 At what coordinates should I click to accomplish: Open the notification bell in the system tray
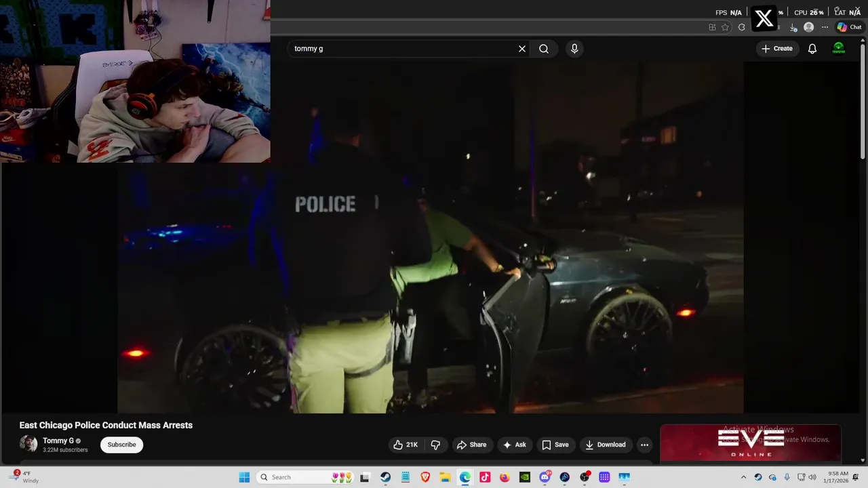856,477
